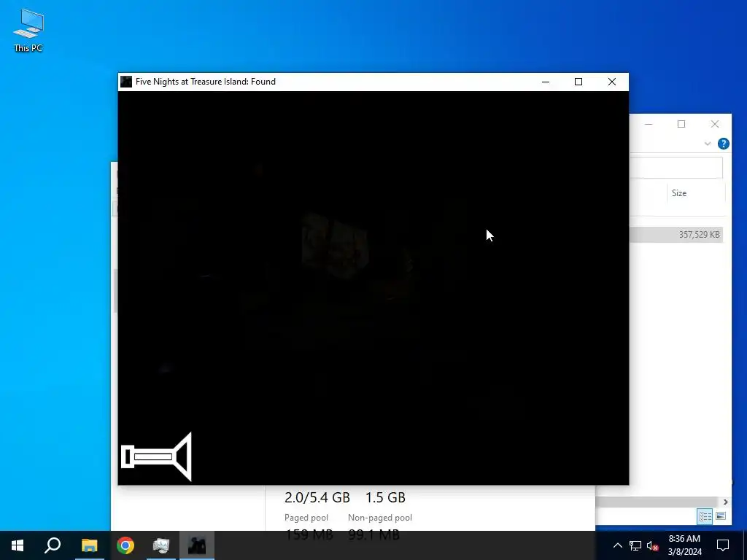
Task: Open File Explorer from the taskbar
Action: tap(89, 545)
